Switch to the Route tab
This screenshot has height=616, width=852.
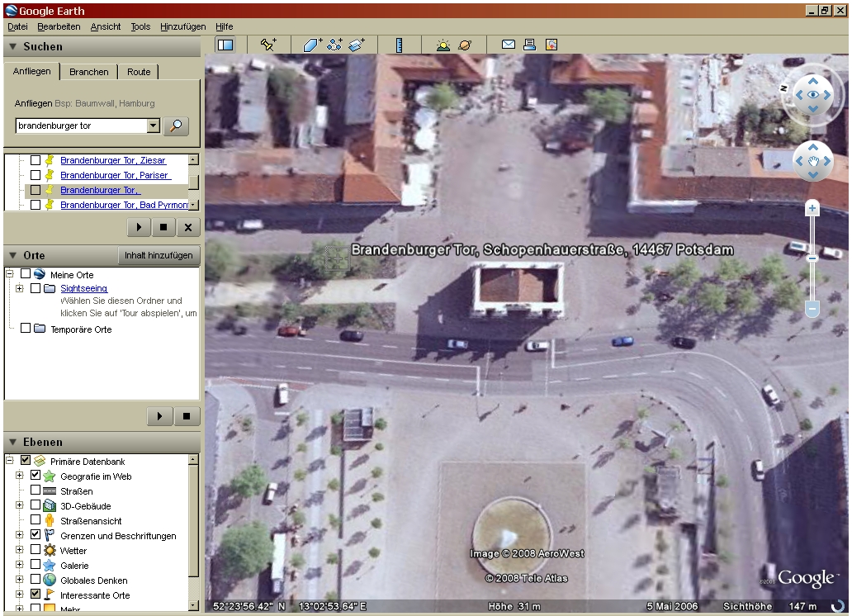(139, 72)
